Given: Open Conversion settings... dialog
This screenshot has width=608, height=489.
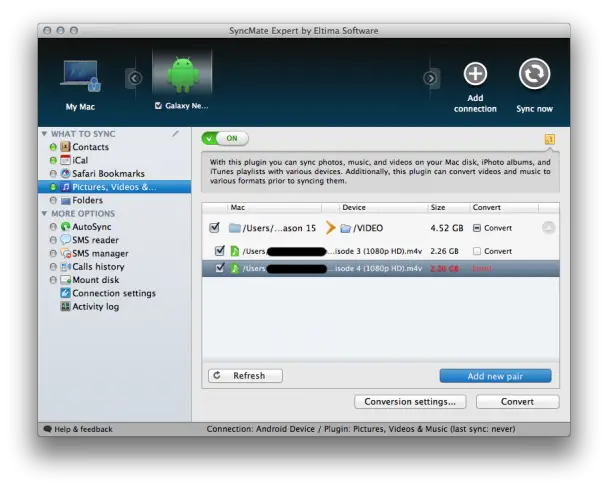Looking at the screenshot, I should pos(410,401).
